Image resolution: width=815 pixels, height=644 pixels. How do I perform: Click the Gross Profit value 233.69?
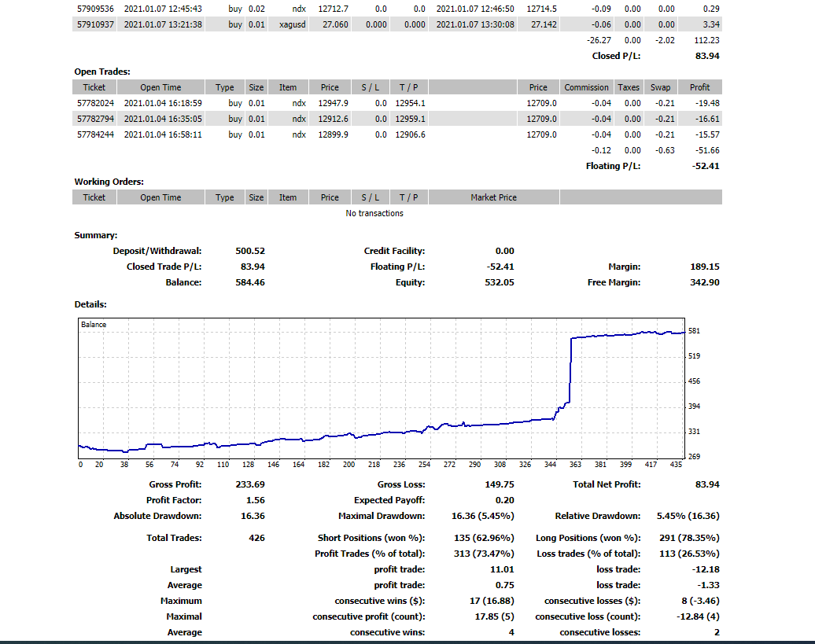(250, 484)
